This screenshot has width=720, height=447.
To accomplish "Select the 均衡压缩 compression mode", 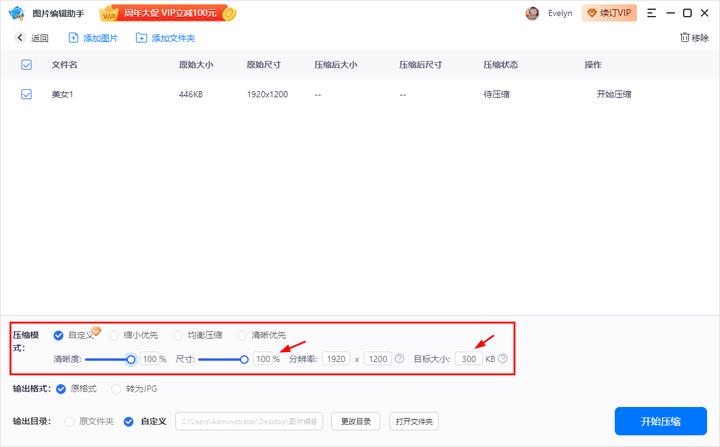I will [x=178, y=335].
